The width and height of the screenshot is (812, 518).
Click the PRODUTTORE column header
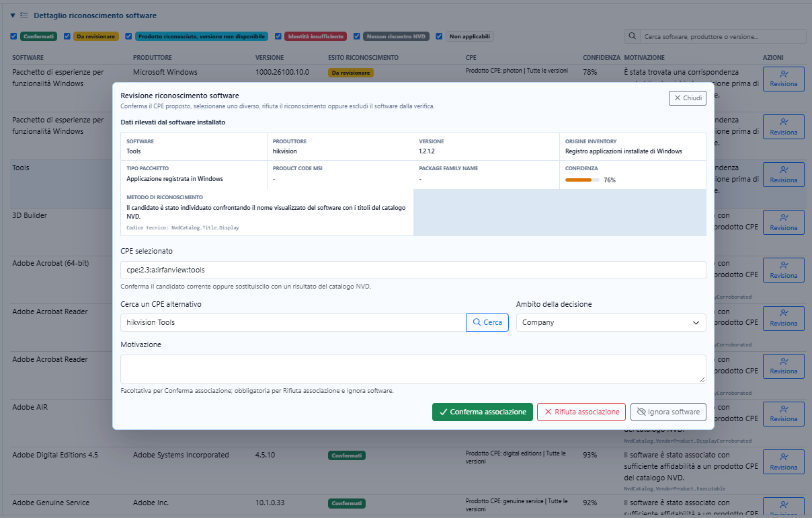point(153,58)
